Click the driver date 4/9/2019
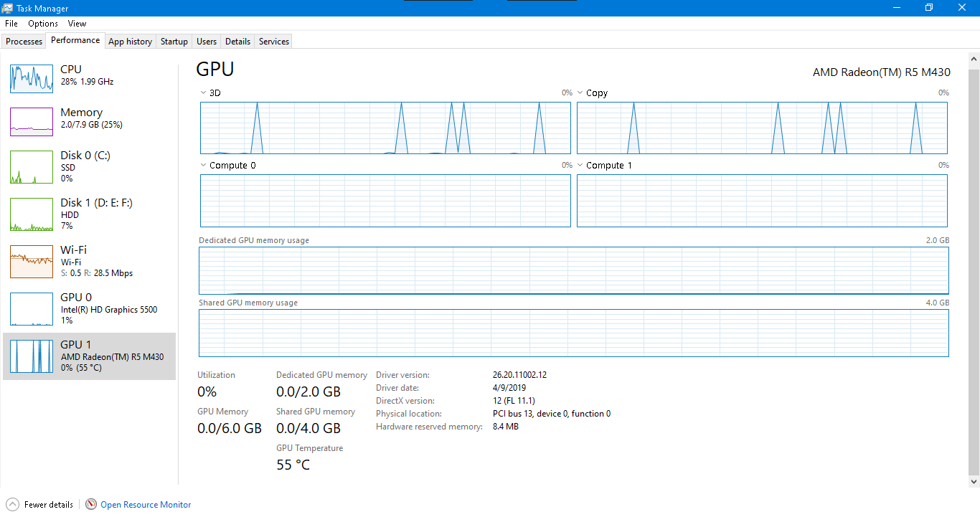 click(x=509, y=388)
